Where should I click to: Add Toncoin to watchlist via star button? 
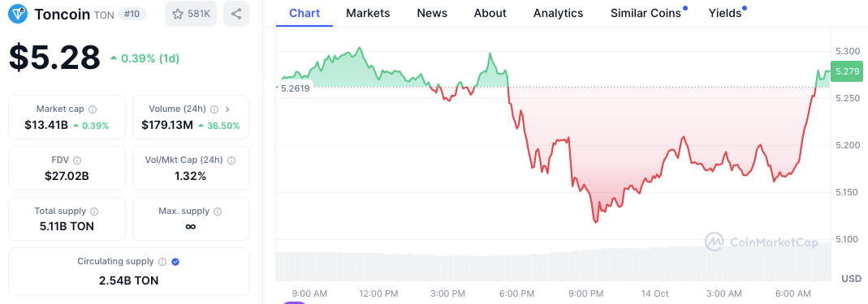pyautogui.click(x=191, y=14)
